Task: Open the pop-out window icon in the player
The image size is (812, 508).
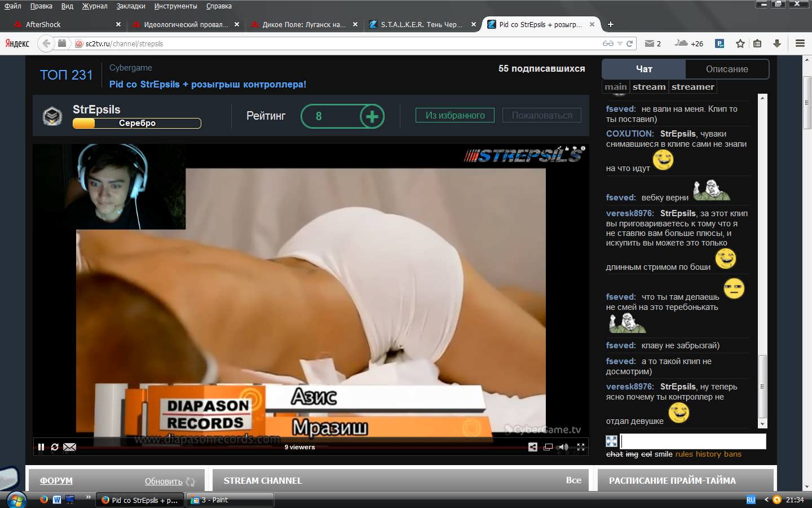Action: [548, 447]
